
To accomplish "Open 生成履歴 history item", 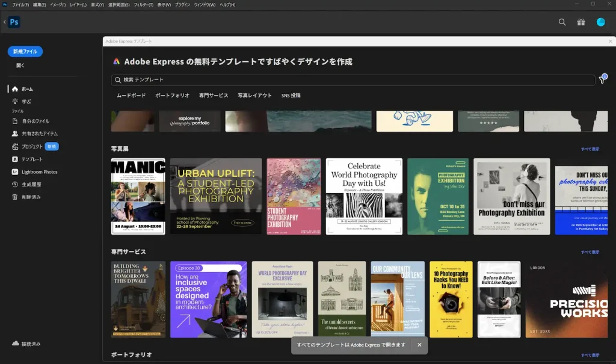I will pyautogui.click(x=31, y=185).
